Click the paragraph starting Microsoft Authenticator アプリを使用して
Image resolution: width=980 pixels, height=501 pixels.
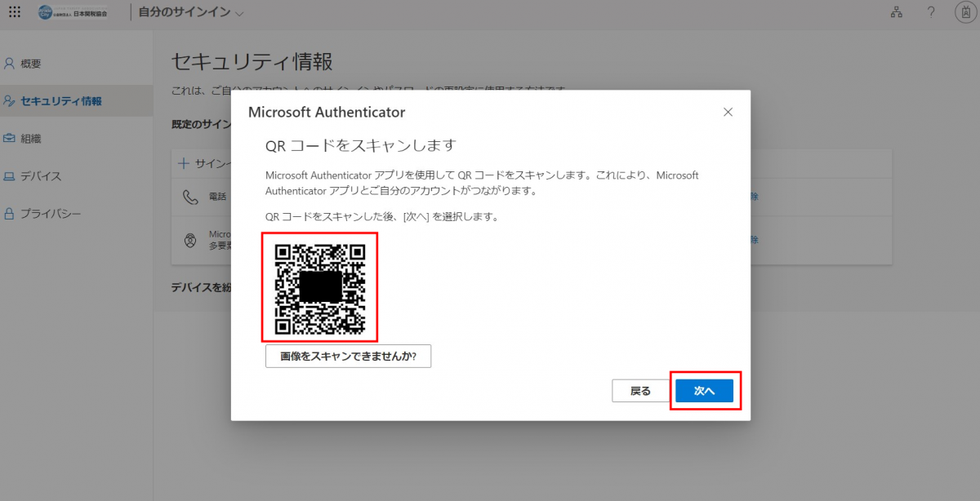(482, 184)
